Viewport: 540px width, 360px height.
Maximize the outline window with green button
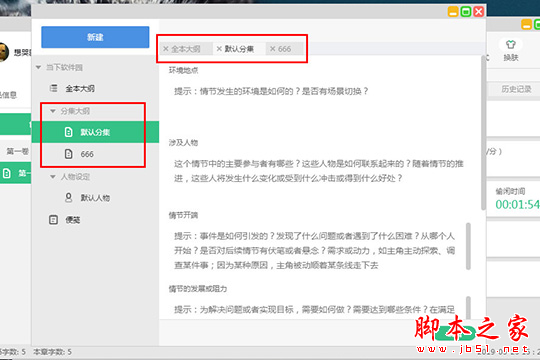click(x=466, y=11)
